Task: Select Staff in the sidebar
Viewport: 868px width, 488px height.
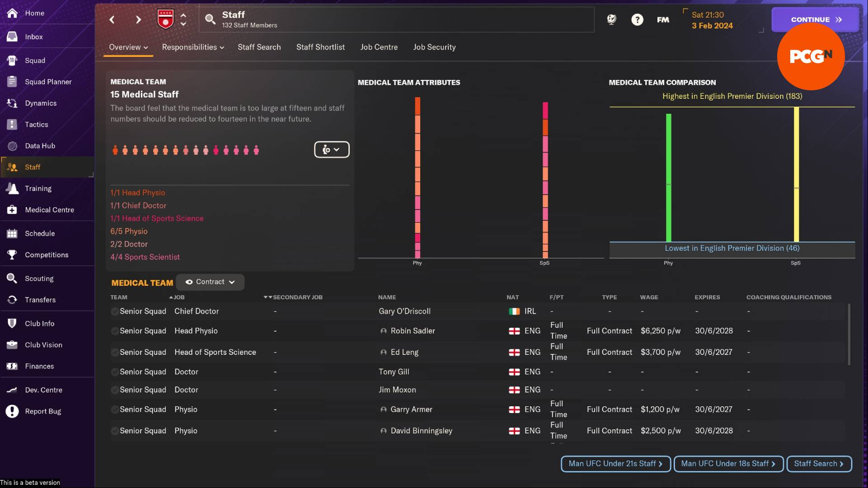Action: click(47, 167)
